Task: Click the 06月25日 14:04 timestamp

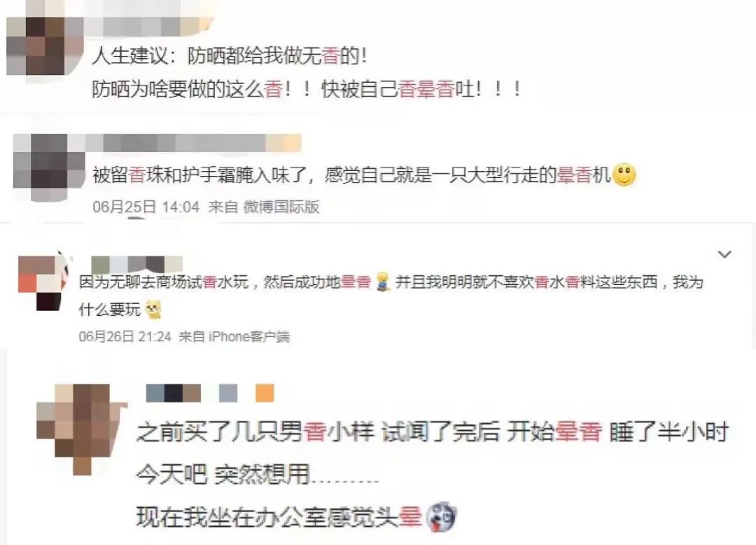Action: (146, 207)
